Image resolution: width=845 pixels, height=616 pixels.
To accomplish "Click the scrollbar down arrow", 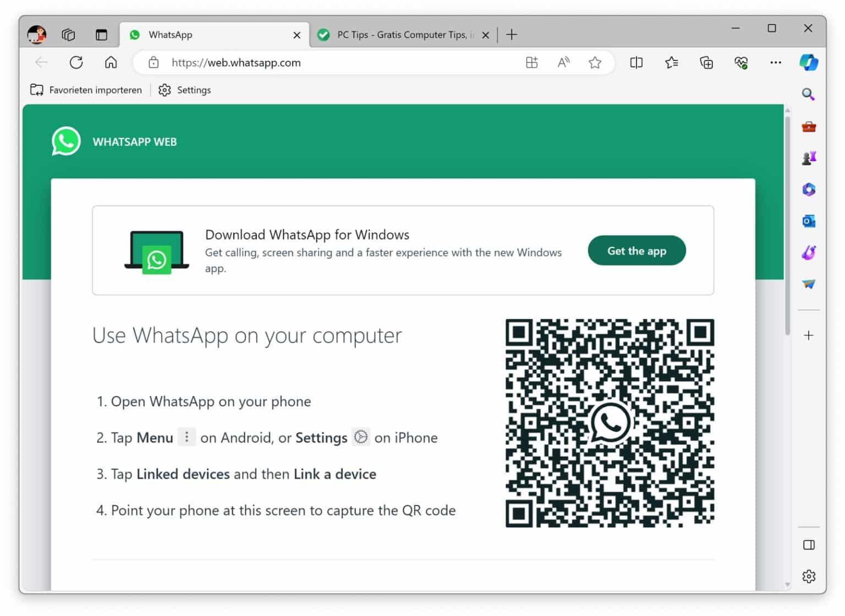I will coord(788,584).
